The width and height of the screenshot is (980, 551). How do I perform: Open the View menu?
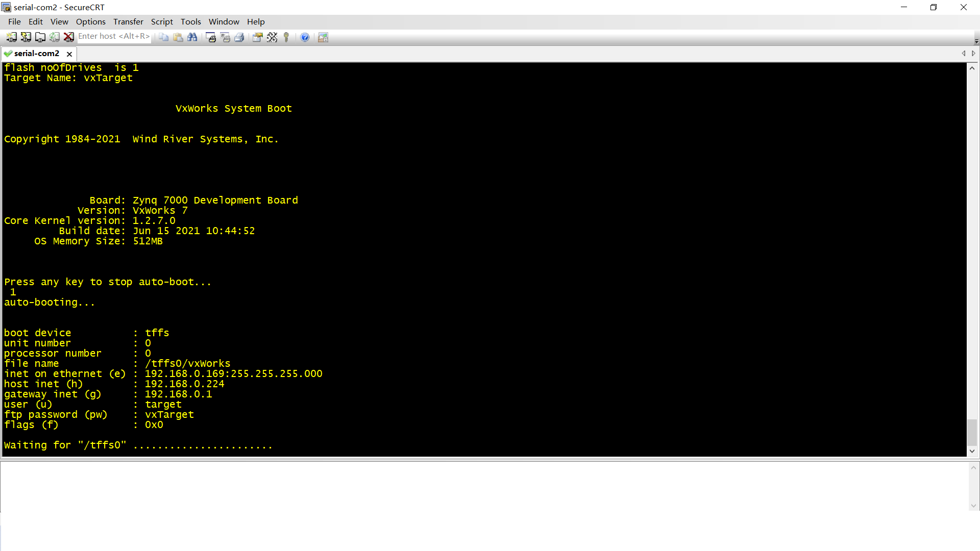[x=59, y=21]
